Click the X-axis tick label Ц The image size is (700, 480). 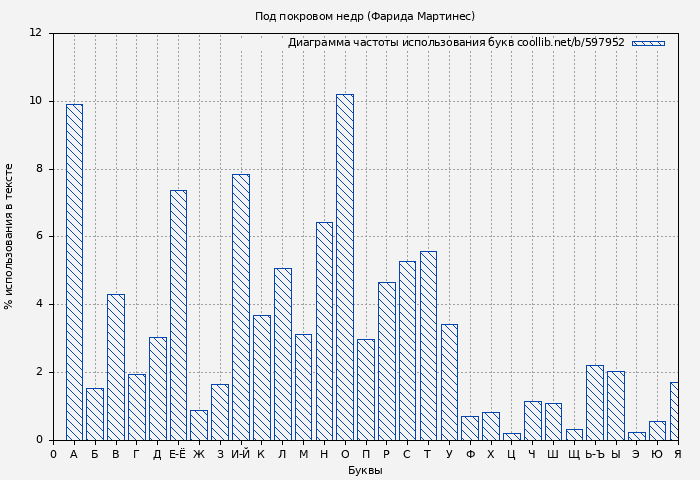(511, 454)
